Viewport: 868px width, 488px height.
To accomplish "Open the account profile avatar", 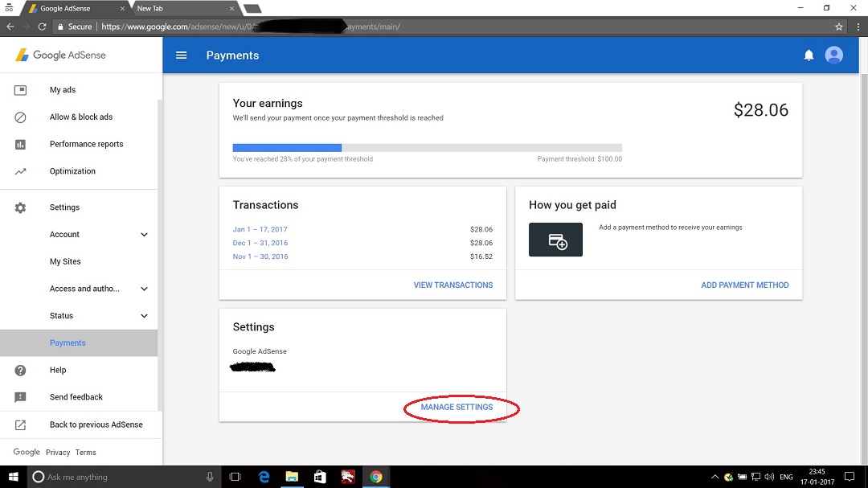I will (x=833, y=55).
